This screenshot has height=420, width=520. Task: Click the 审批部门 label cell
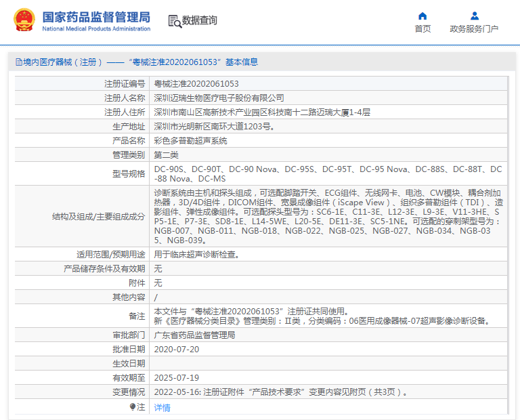point(129,335)
